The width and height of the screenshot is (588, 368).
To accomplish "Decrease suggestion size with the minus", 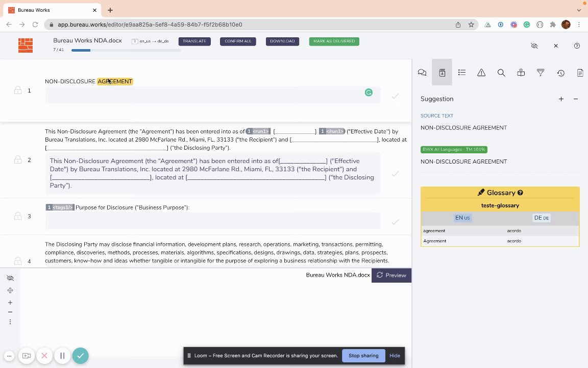I will (576, 99).
